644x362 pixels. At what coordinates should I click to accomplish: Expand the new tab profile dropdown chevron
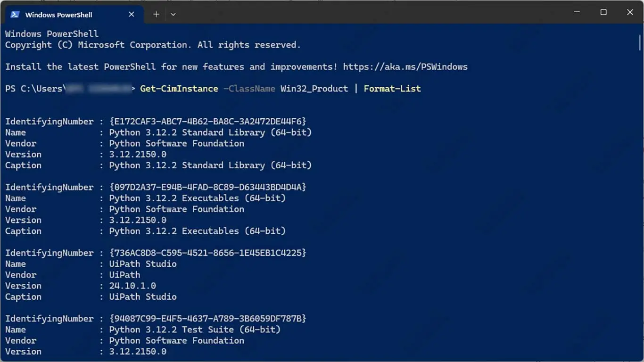coord(173,15)
